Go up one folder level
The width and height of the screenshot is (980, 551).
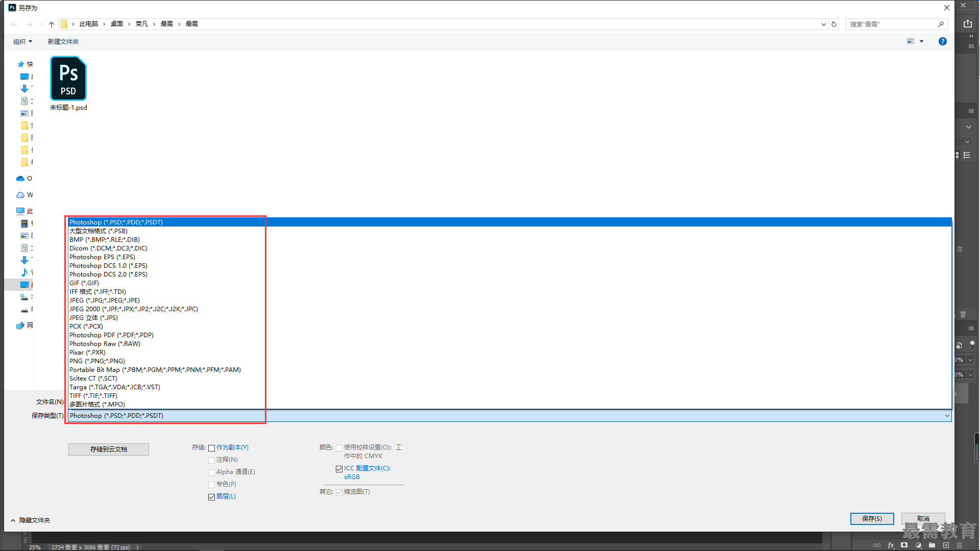(52, 24)
